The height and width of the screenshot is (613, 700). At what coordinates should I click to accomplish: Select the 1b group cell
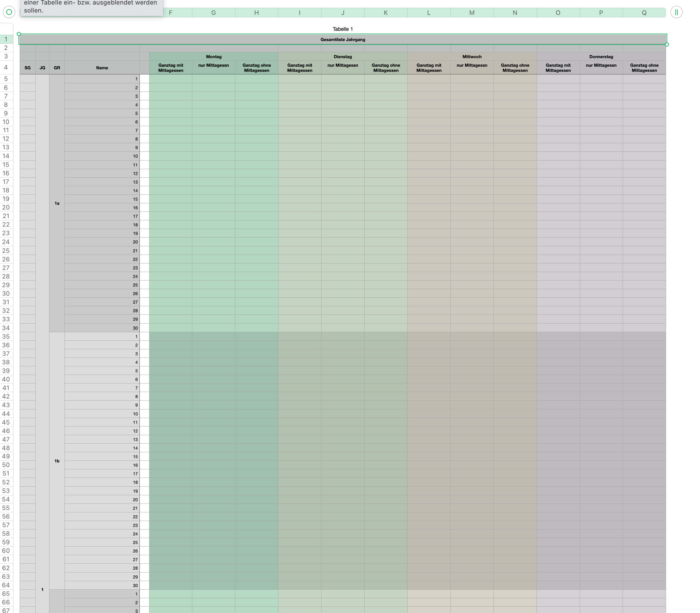point(57,461)
